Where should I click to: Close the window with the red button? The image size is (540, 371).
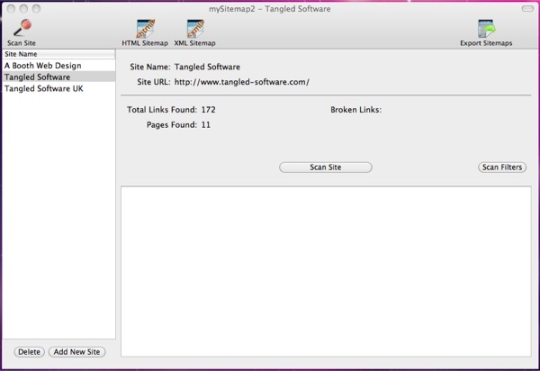coord(11,9)
